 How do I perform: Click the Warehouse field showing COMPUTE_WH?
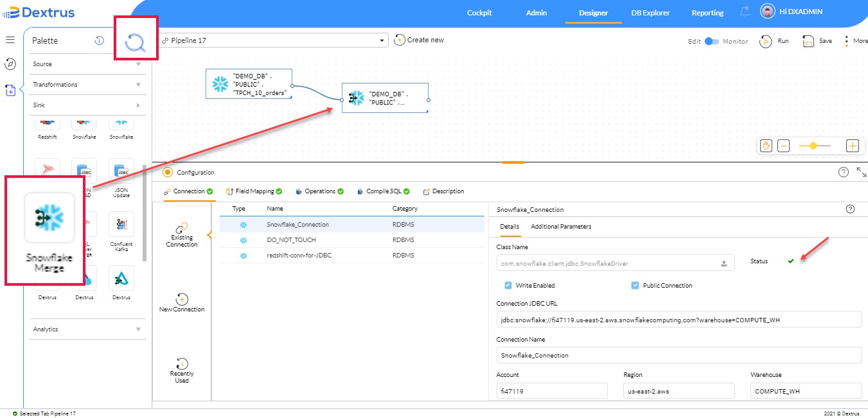coord(806,391)
